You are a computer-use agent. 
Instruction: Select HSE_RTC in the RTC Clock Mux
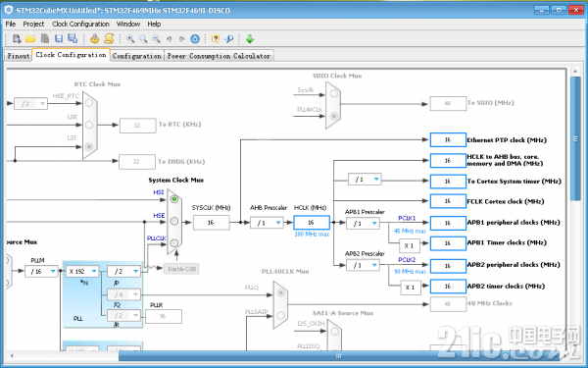click(x=89, y=103)
